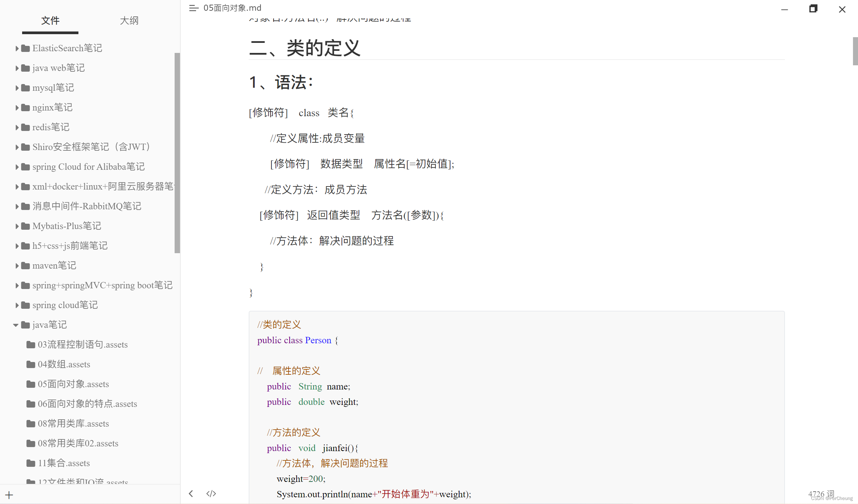Click folder icon of 03流程控制语句.assets
Image resolution: width=858 pixels, height=504 pixels.
click(31, 345)
